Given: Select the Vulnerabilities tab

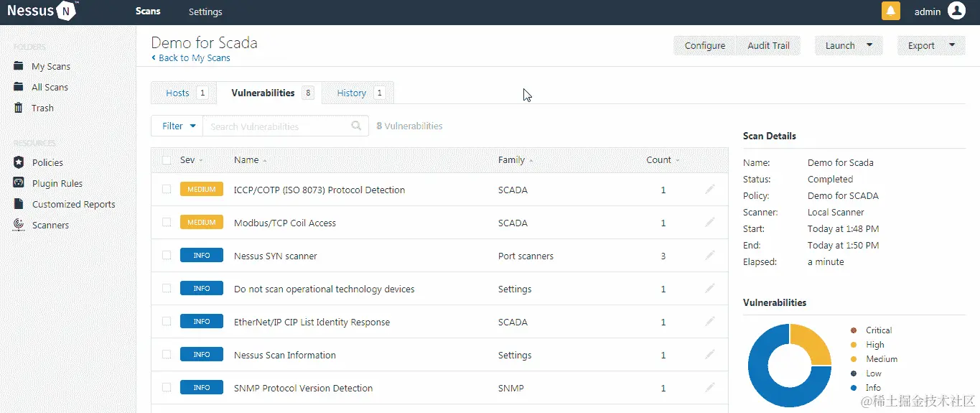Looking at the screenshot, I should point(269,93).
